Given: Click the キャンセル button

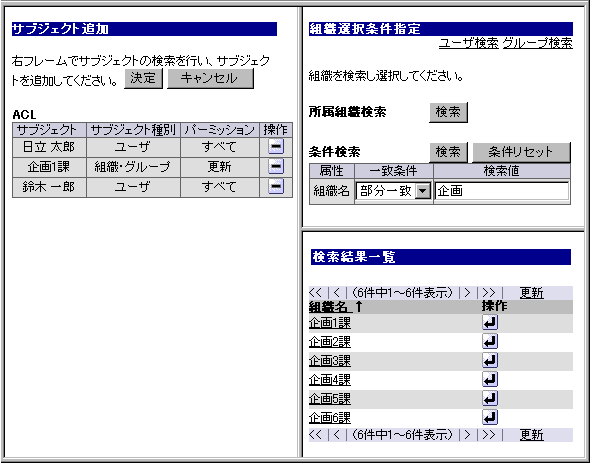Looking at the screenshot, I should tap(210, 78).
